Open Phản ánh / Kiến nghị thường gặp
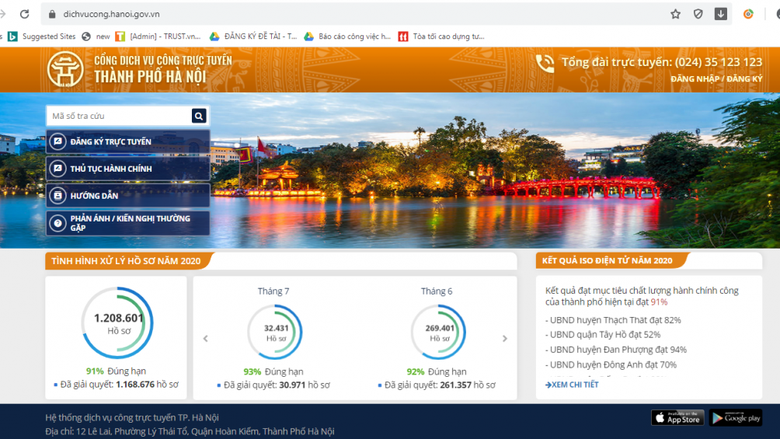Screen dimensions: 780x439 click(127, 223)
